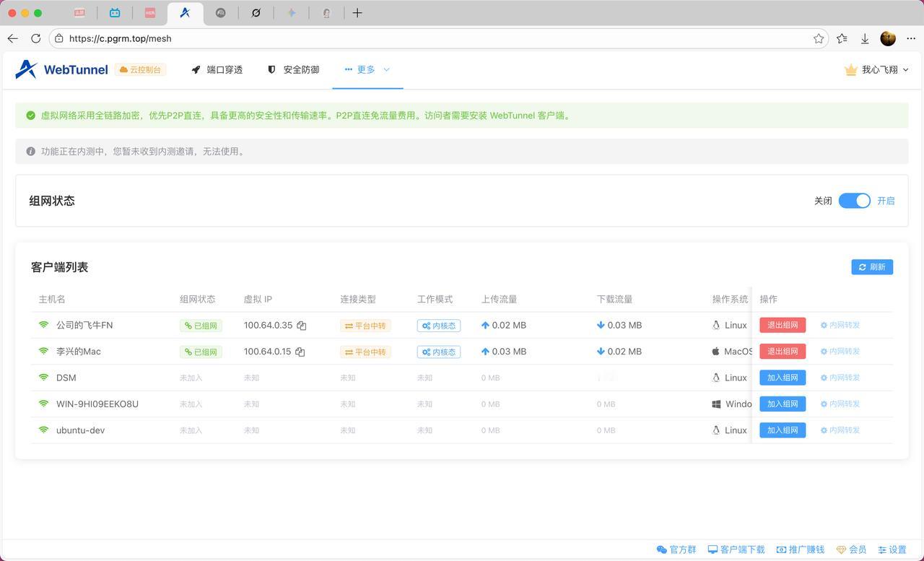This screenshot has height=561, width=924.
Task: Open the 我心飞翔 user account menu
Action: click(x=877, y=69)
